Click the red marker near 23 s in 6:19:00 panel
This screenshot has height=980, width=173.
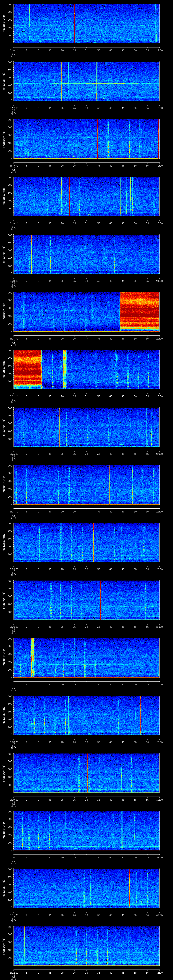70,197
